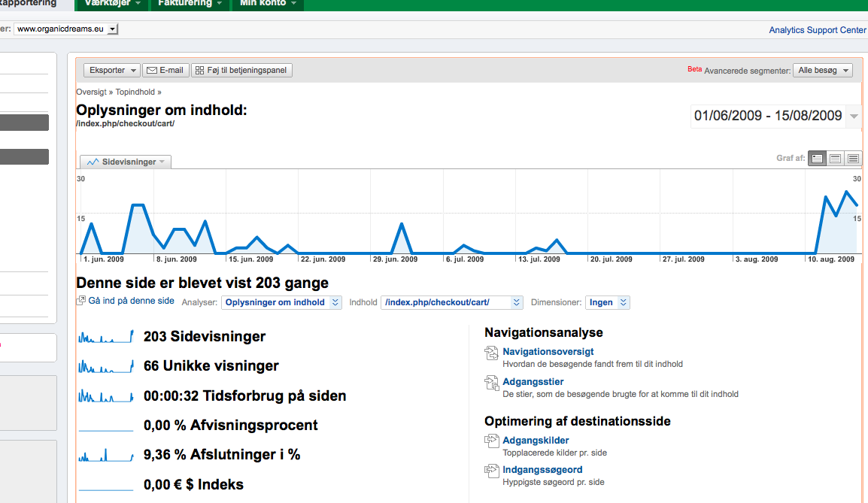Image resolution: width=868 pixels, height=503 pixels.
Task: Open the Fakturering menu
Action: (x=190, y=4)
